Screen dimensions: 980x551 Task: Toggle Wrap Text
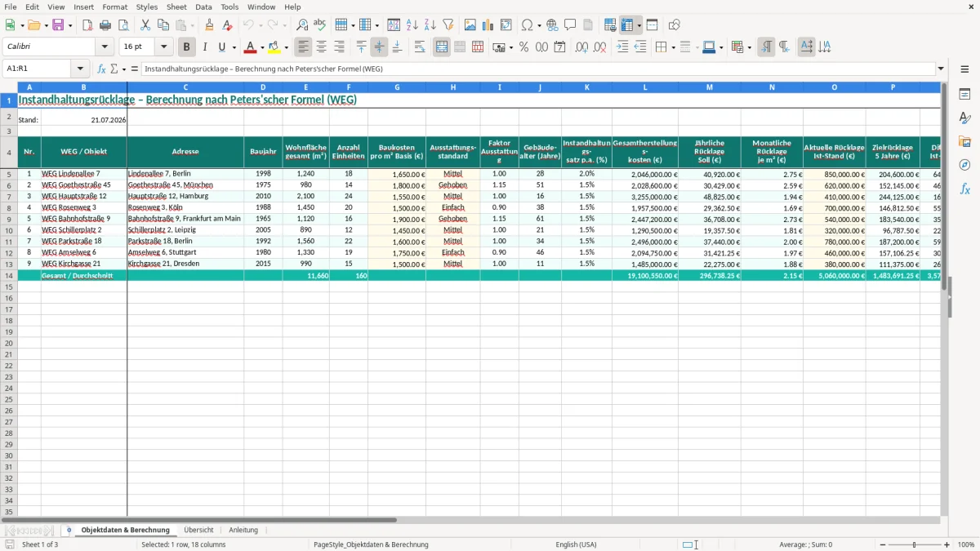click(420, 47)
